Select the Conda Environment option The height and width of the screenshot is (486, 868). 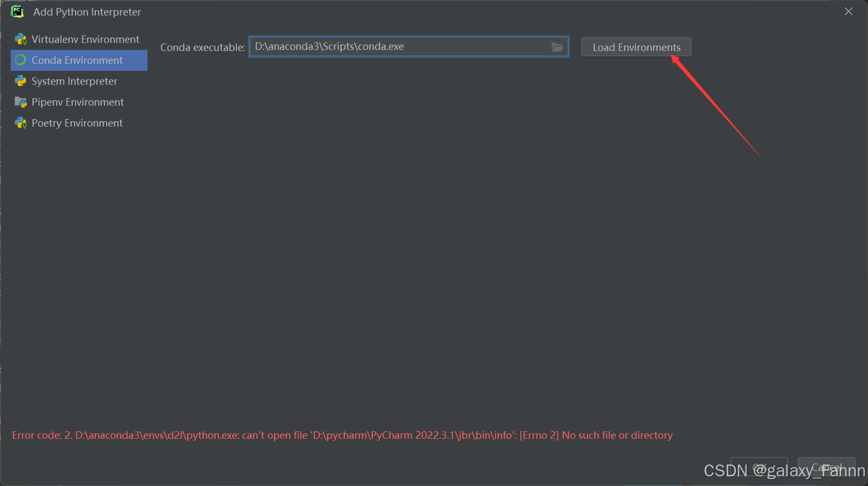coord(78,60)
